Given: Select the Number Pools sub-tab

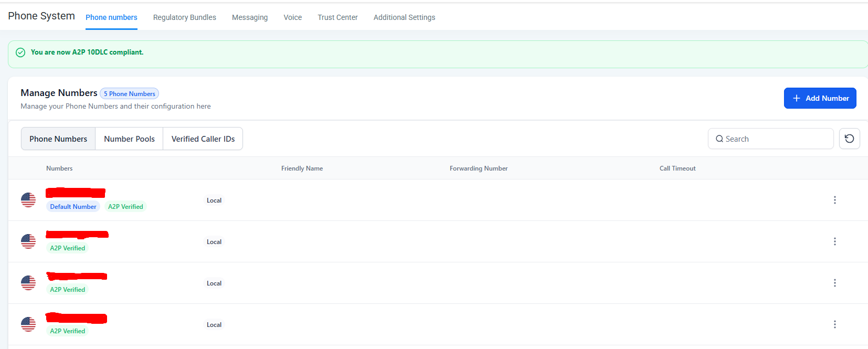Looking at the screenshot, I should click(x=129, y=139).
